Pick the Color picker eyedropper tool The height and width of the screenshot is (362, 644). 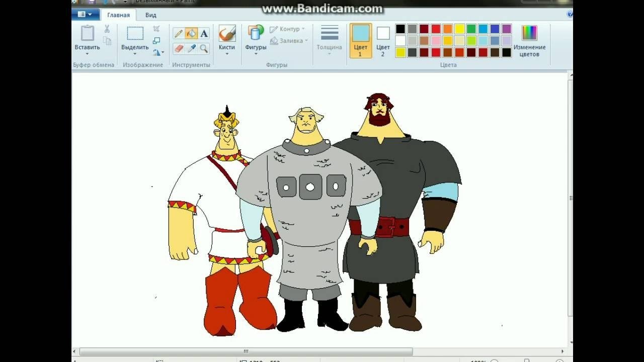191,48
